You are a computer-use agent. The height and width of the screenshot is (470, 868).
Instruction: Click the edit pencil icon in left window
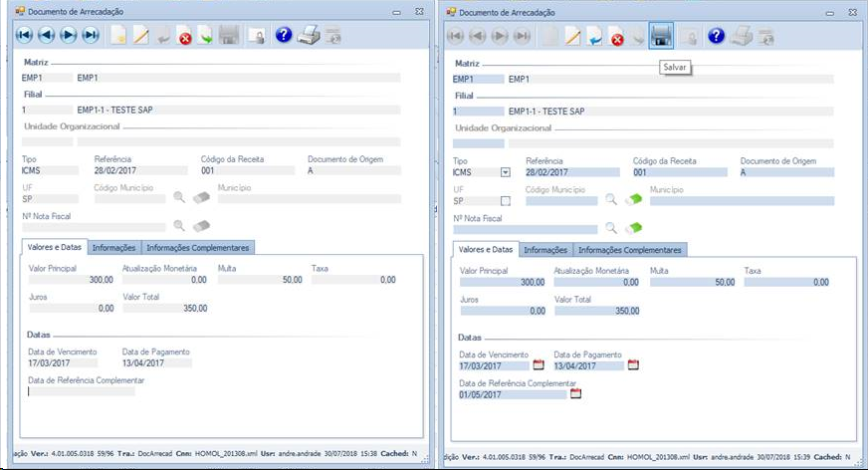pyautogui.click(x=141, y=37)
